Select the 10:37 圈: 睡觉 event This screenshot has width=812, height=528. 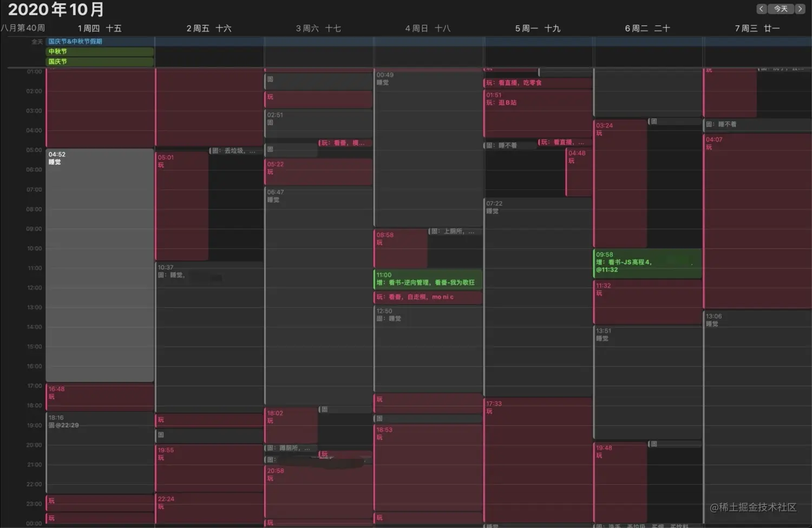point(209,338)
